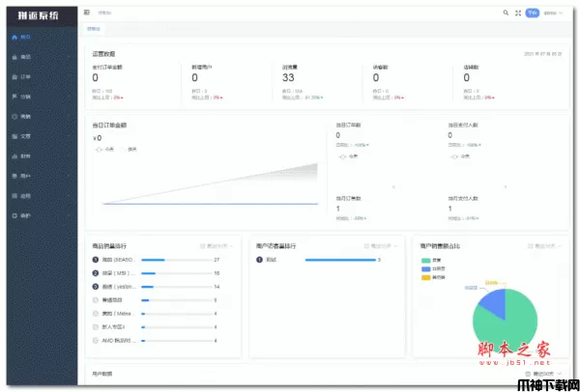The height and width of the screenshot is (392, 580).
Task: Click the green swatch in pie chart legend
Action: click(424, 260)
